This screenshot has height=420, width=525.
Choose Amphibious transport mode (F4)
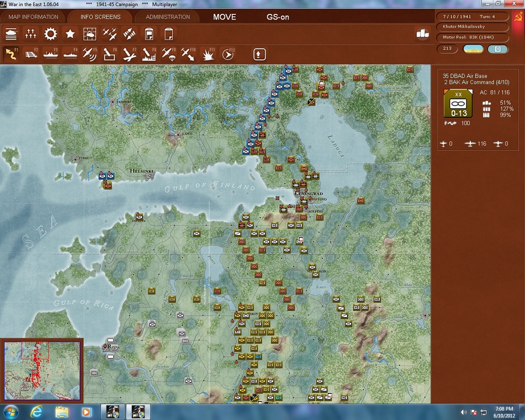pyautogui.click(x=70, y=54)
